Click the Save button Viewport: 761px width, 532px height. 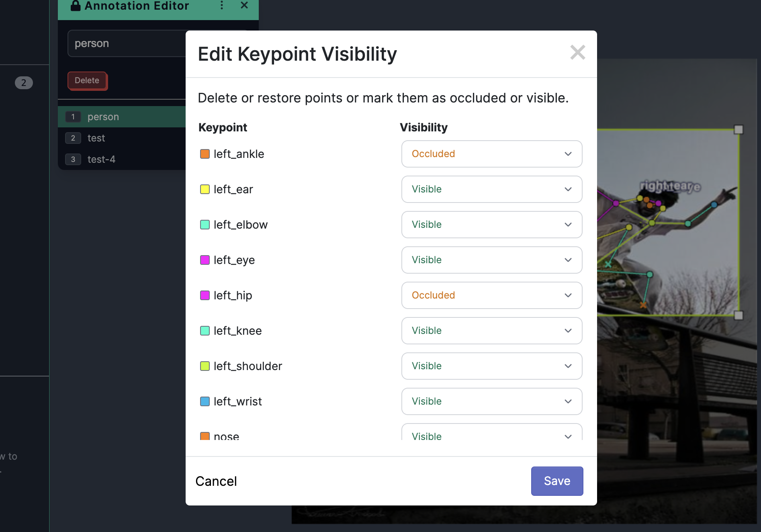557,481
